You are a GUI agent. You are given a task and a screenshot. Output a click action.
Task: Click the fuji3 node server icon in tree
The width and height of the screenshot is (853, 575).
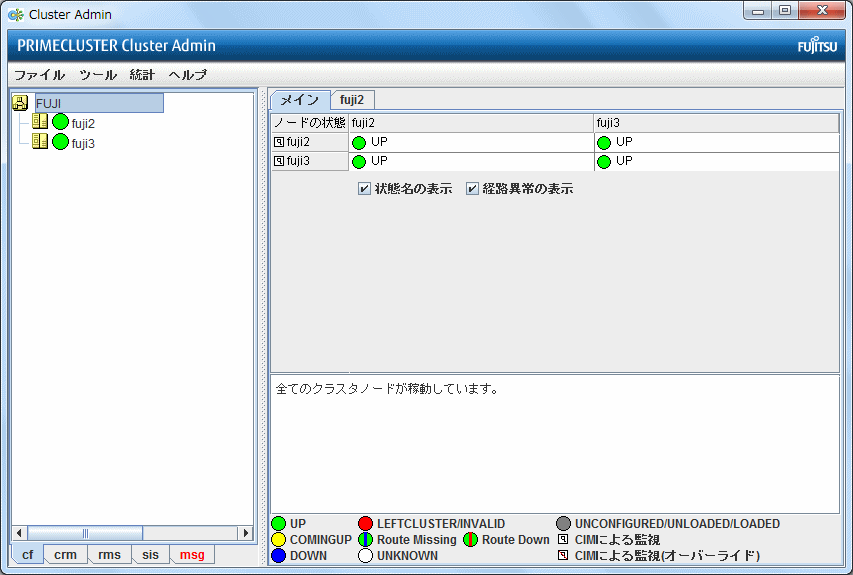pyautogui.click(x=40, y=141)
